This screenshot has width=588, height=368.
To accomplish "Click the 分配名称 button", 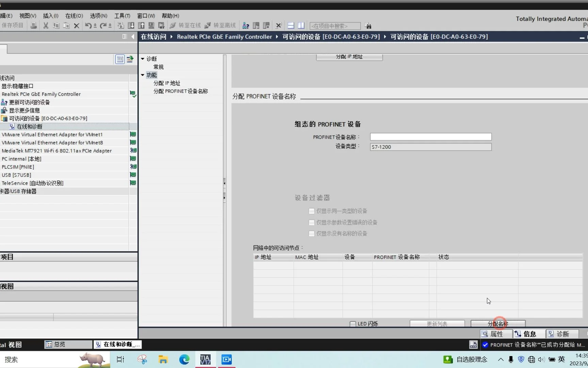I will click(498, 324).
